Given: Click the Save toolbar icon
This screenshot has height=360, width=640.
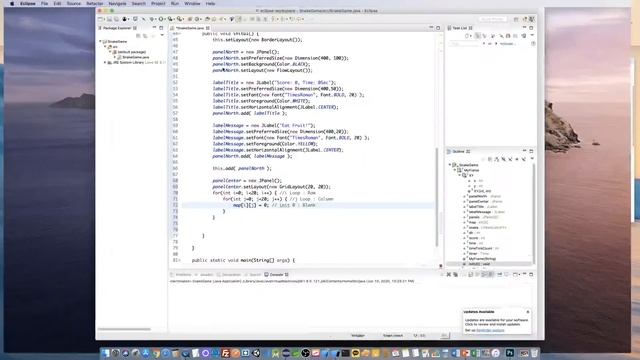Looking at the screenshot, I should (x=109, y=19).
